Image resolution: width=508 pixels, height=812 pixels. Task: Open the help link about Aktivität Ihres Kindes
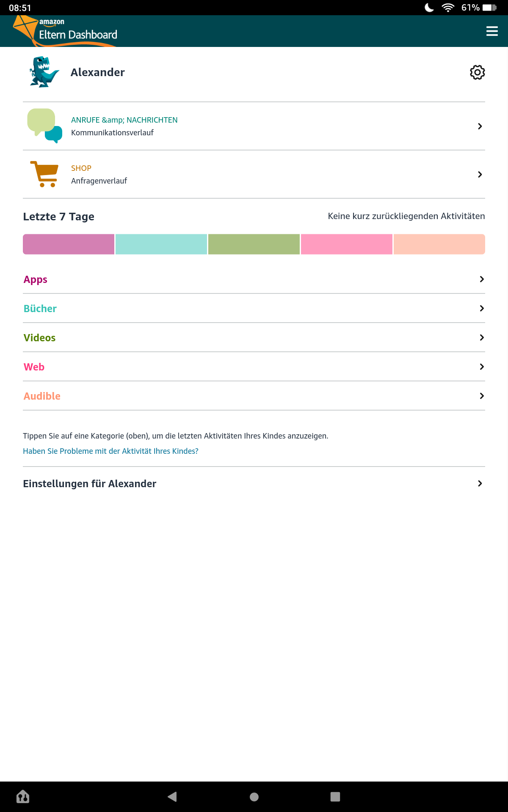click(110, 451)
